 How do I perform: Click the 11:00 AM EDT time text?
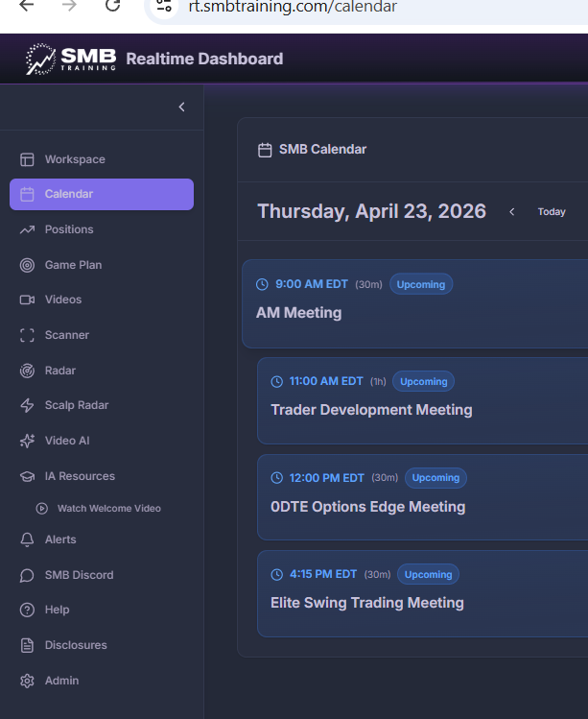point(326,381)
